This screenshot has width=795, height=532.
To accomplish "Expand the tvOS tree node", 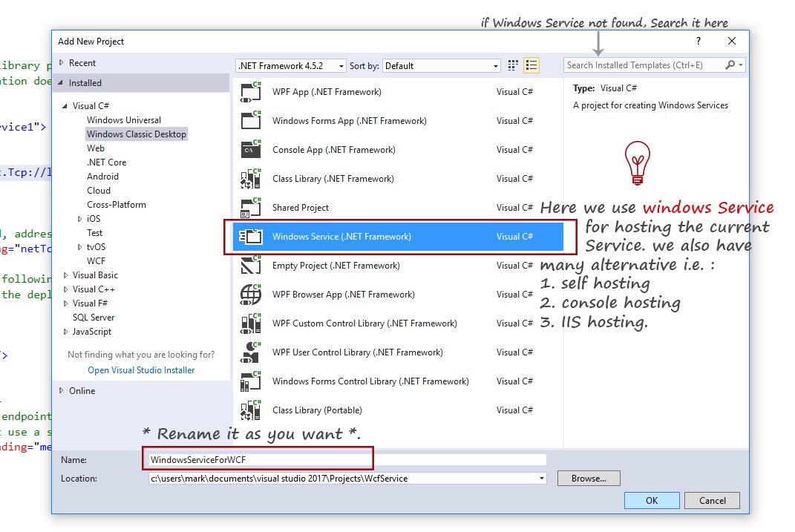I will [79, 247].
